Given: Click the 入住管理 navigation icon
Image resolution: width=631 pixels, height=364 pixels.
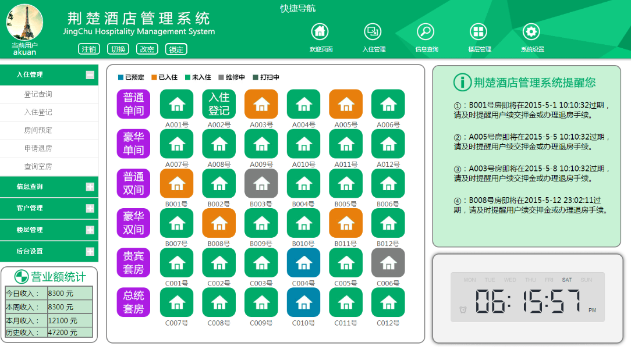Looking at the screenshot, I should click(x=373, y=31).
